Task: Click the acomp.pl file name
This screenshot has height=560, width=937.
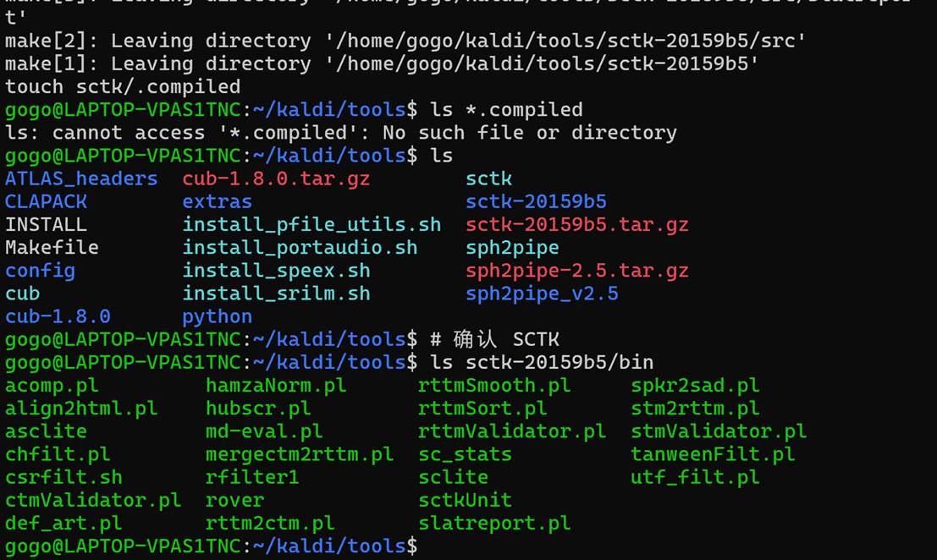Action: (x=52, y=385)
